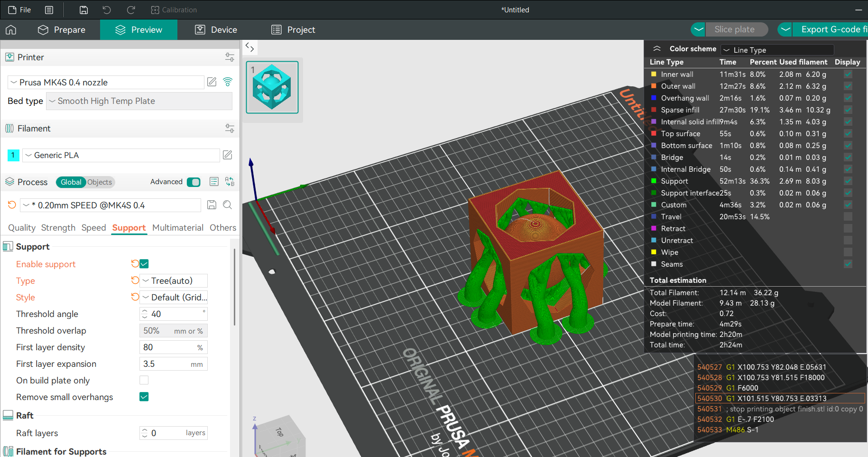Image resolution: width=868 pixels, height=457 pixels.
Task: Open filament settings sliders icon
Action: tap(230, 129)
